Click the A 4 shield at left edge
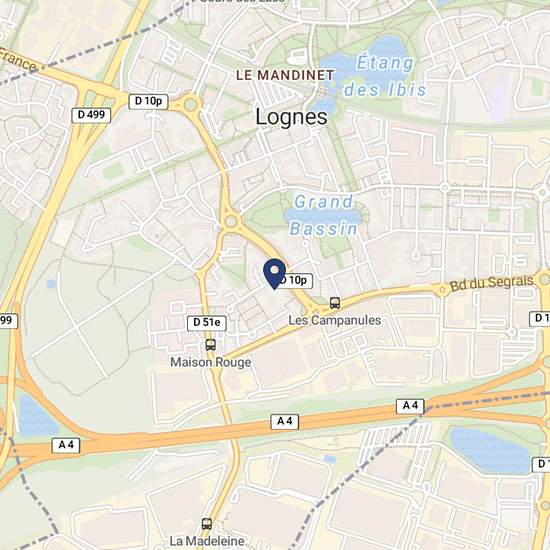The width and height of the screenshot is (550, 550). coord(66,445)
